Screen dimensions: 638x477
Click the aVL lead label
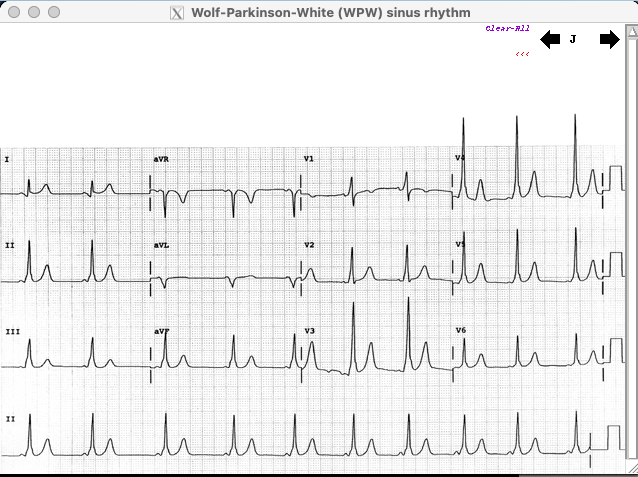161,245
